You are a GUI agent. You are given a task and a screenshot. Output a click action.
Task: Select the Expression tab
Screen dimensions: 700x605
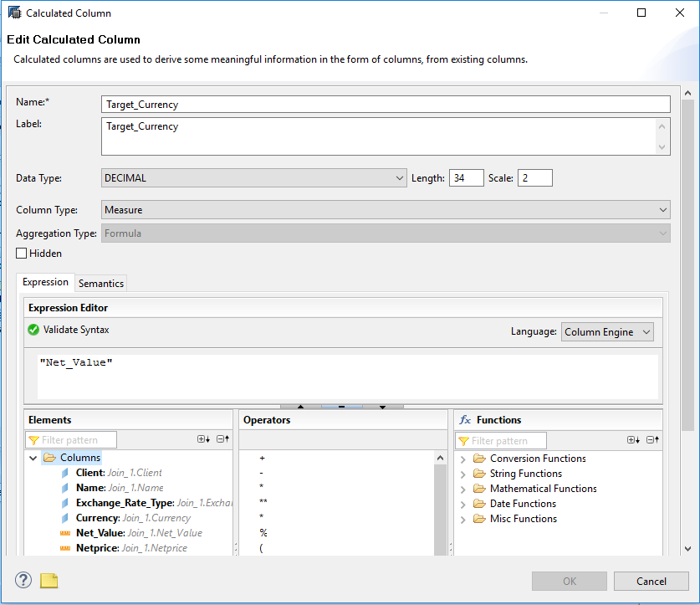pyautogui.click(x=45, y=282)
